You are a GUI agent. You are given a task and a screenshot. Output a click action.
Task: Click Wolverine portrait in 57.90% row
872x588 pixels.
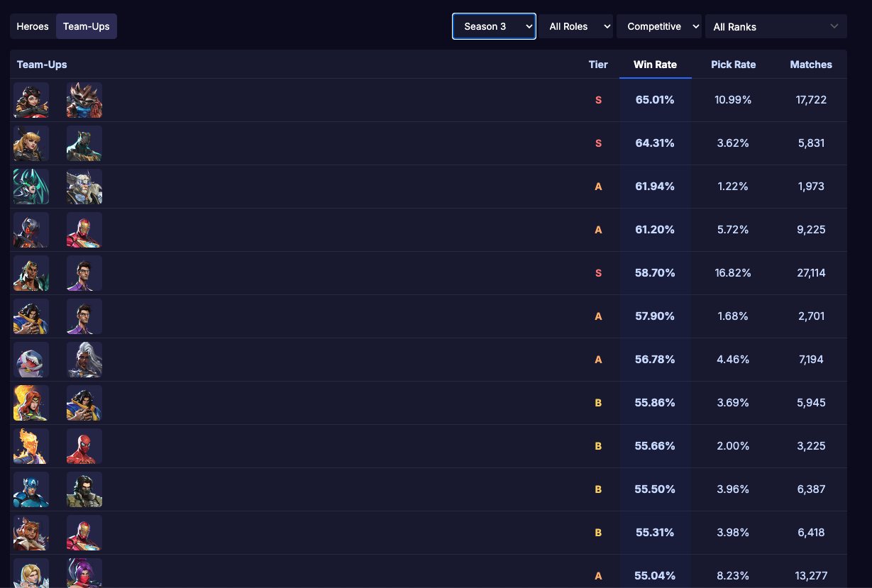[31, 316]
